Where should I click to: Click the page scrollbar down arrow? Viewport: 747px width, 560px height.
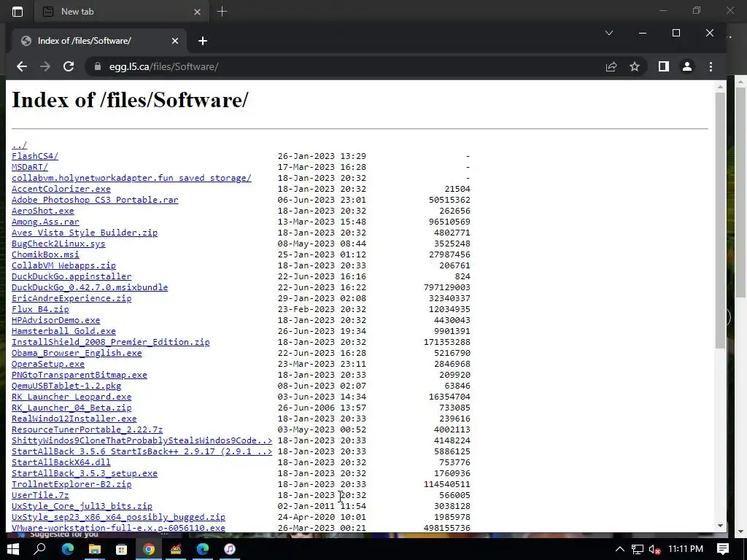click(720, 526)
